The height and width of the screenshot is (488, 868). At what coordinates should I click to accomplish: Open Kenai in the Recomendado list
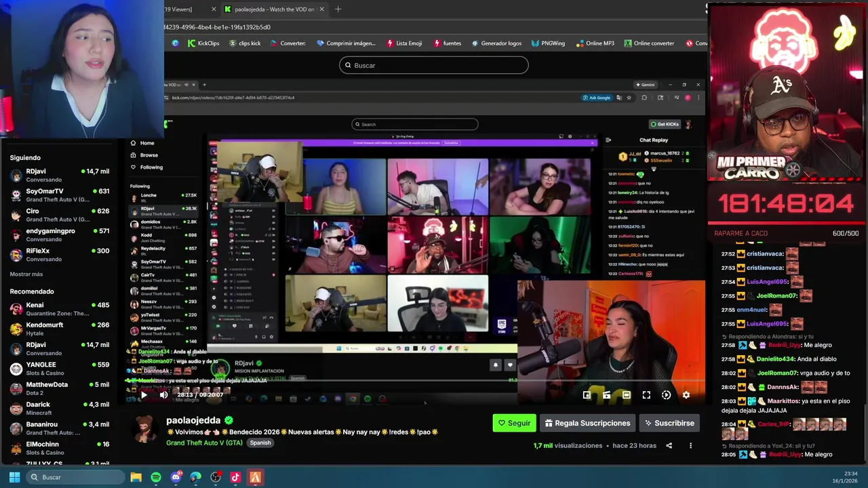pos(60,308)
